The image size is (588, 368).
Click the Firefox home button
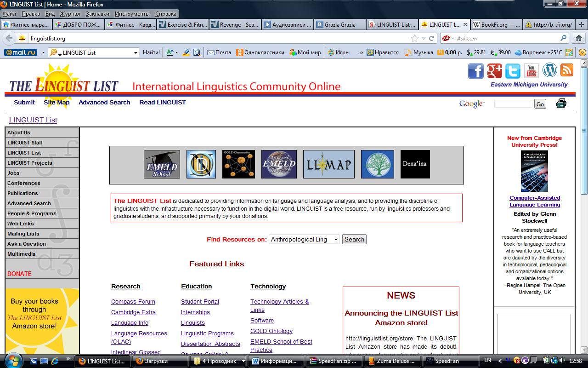coord(579,38)
